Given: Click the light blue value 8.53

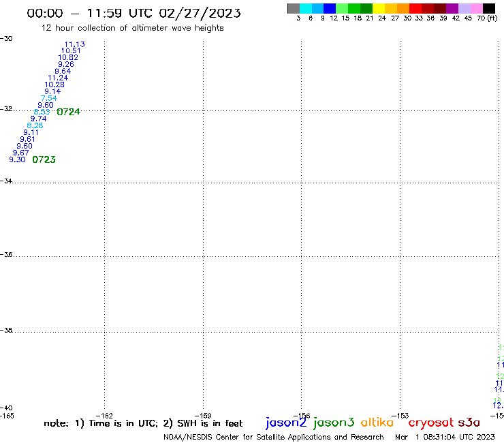Looking at the screenshot, I should 42,112.
